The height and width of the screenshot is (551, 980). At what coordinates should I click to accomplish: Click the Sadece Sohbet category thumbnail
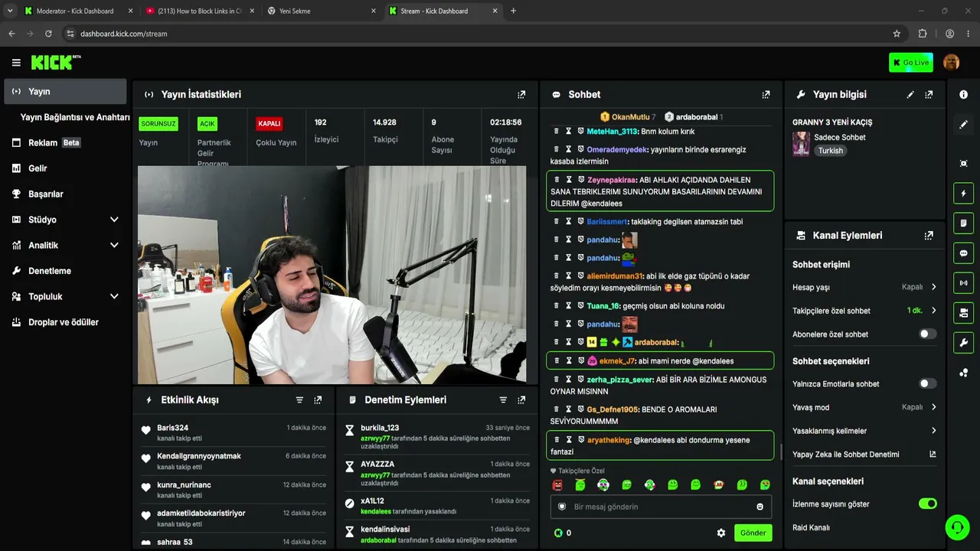tap(801, 144)
